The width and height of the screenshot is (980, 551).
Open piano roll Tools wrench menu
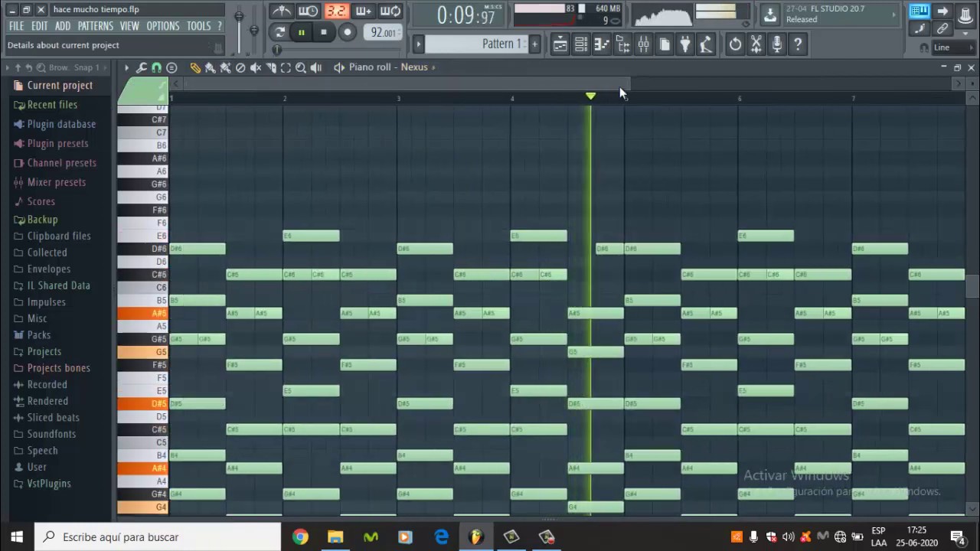[x=142, y=67]
